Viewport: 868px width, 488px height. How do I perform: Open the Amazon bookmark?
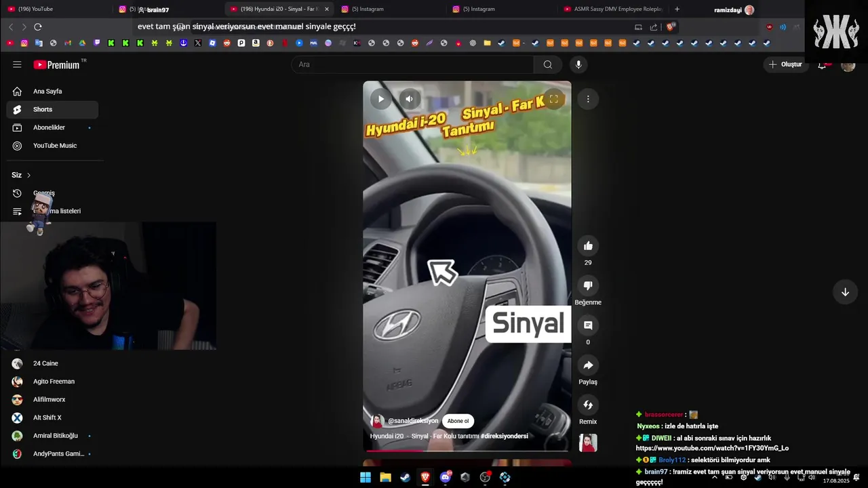pyautogui.click(x=256, y=43)
